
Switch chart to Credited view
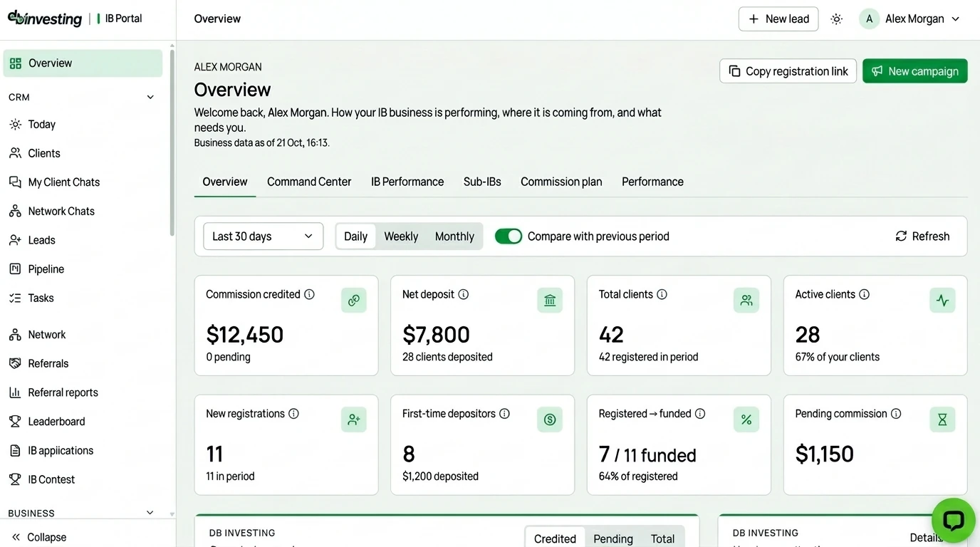pyautogui.click(x=555, y=539)
